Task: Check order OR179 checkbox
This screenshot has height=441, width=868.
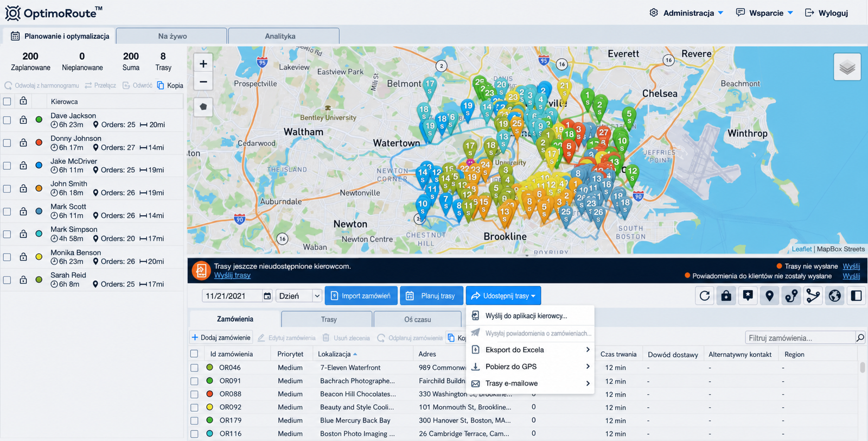Action: pos(194,420)
